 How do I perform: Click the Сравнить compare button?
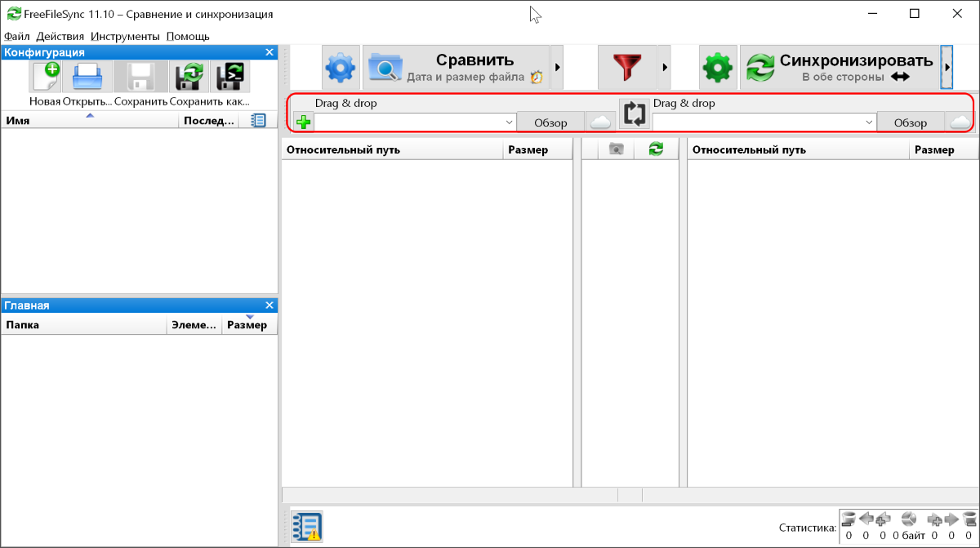click(456, 67)
